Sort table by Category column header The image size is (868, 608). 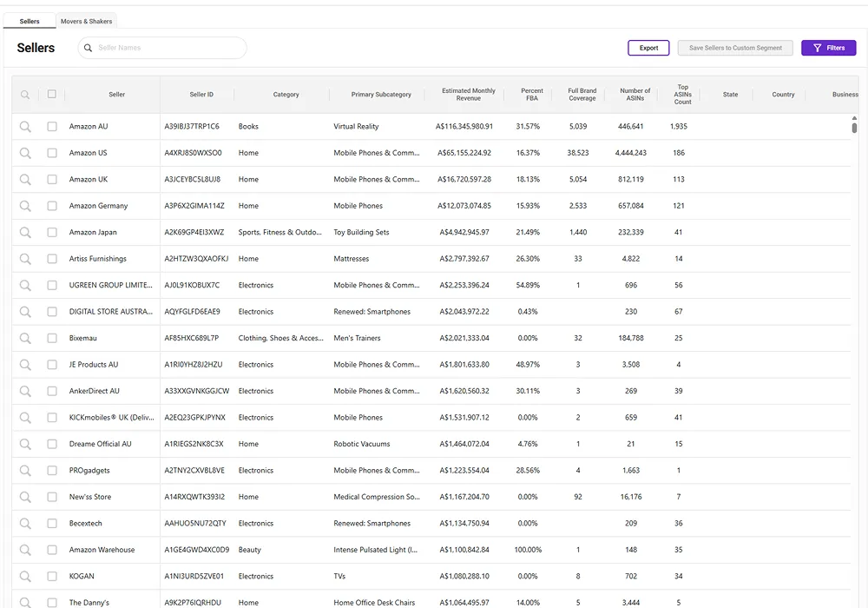pyautogui.click(x=286, y=95)
